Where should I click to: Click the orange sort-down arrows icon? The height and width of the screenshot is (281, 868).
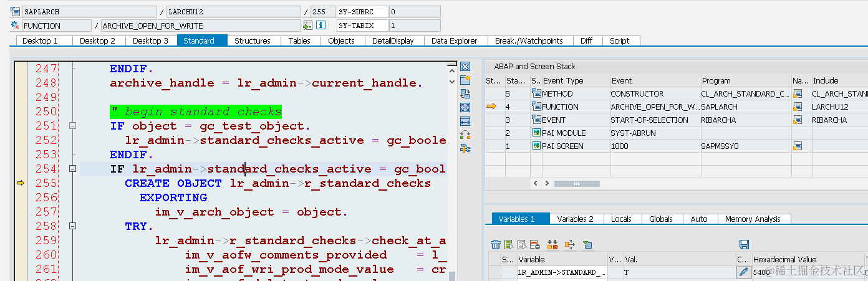552,245
